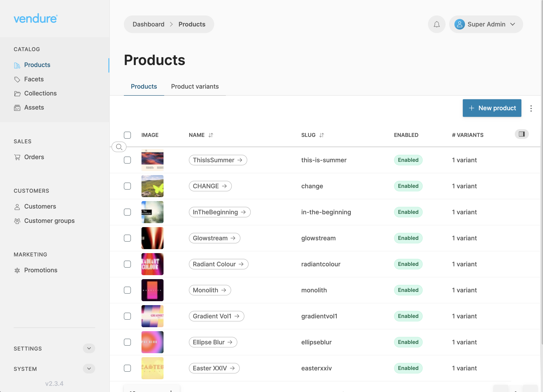This screenshot has width=543, height=392.
Task: Open the notifications bell
Action: coord(437,24)
